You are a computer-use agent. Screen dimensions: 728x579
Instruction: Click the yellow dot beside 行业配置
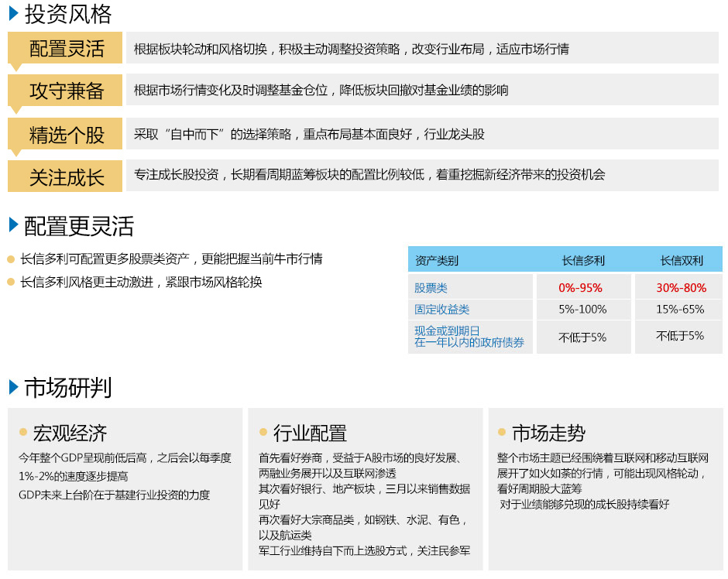click(x=263, y=433)
